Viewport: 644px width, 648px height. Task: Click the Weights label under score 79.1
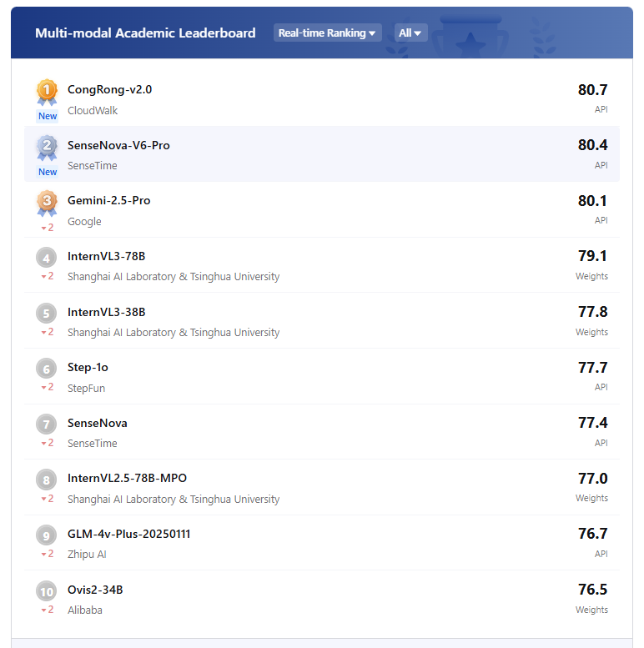[591, 276]
